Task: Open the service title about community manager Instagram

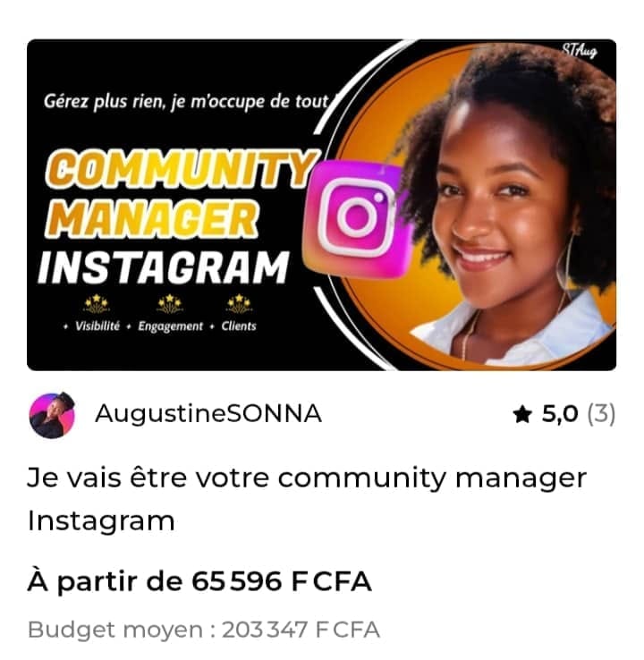Action: click(x=307, y=499)
